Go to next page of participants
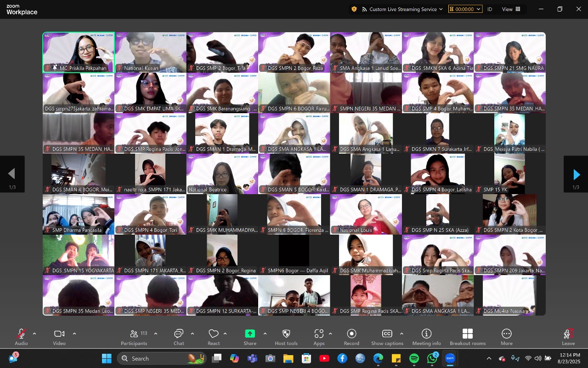588x368 pixels. [576, 174]
